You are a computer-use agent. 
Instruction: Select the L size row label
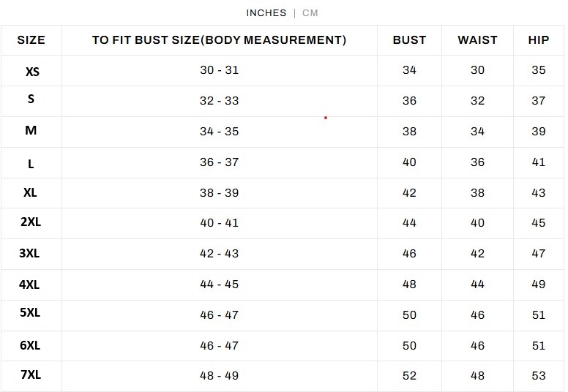[x=31, y=164]
